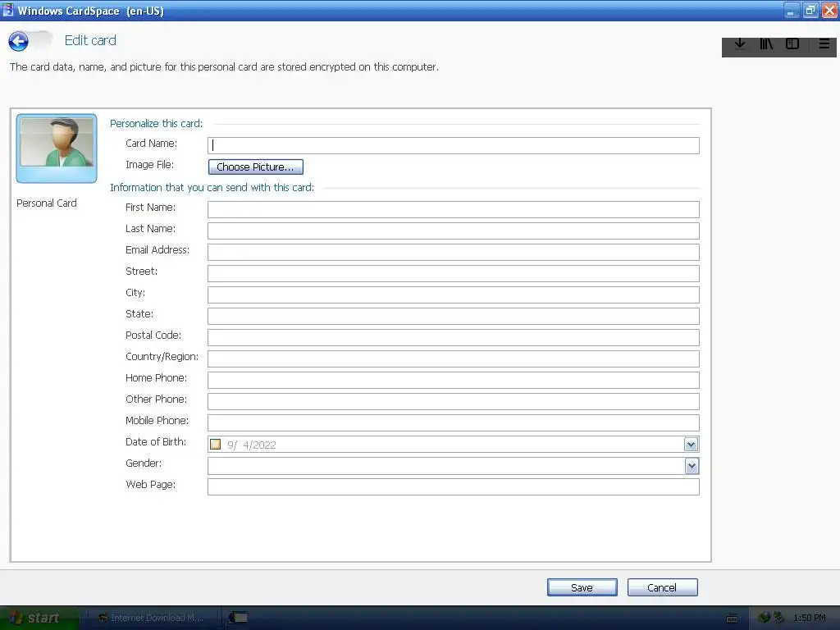
Task: Click the Home Phone field
Action: (x=453, y=381)
